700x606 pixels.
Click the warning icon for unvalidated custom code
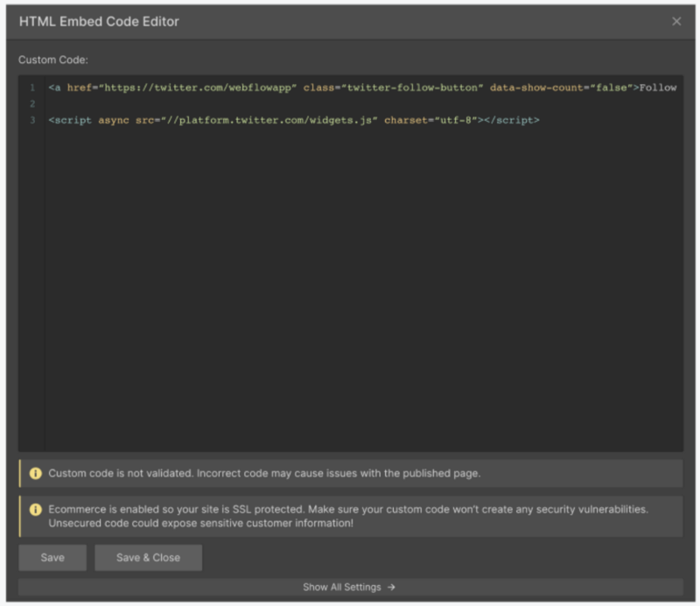(x=35, y=473)
